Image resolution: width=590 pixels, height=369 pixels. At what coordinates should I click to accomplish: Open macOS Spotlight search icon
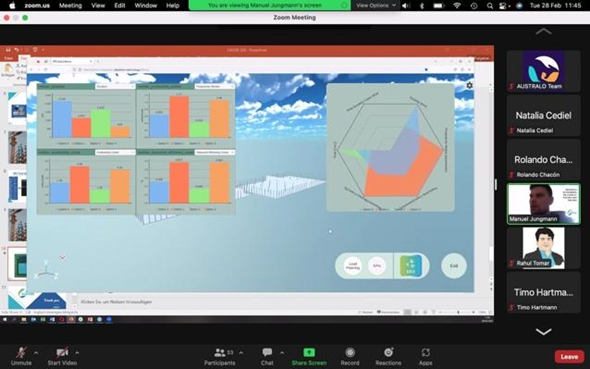point(490,6)
